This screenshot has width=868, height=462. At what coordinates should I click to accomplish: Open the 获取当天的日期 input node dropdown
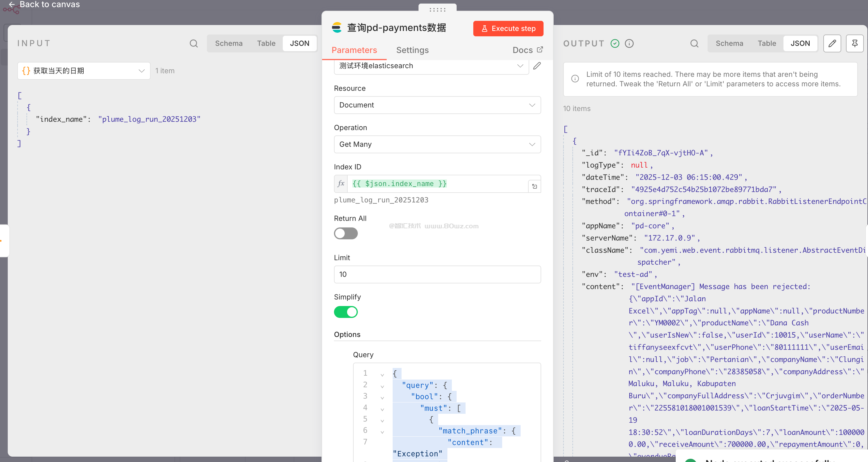click(84, 71)
